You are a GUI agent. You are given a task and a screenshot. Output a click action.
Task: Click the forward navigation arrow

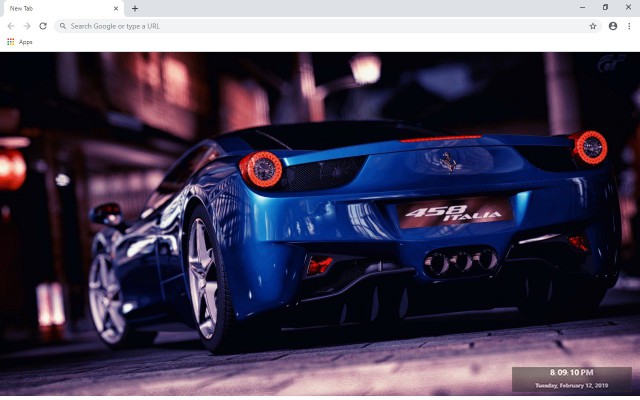[27, 26]
